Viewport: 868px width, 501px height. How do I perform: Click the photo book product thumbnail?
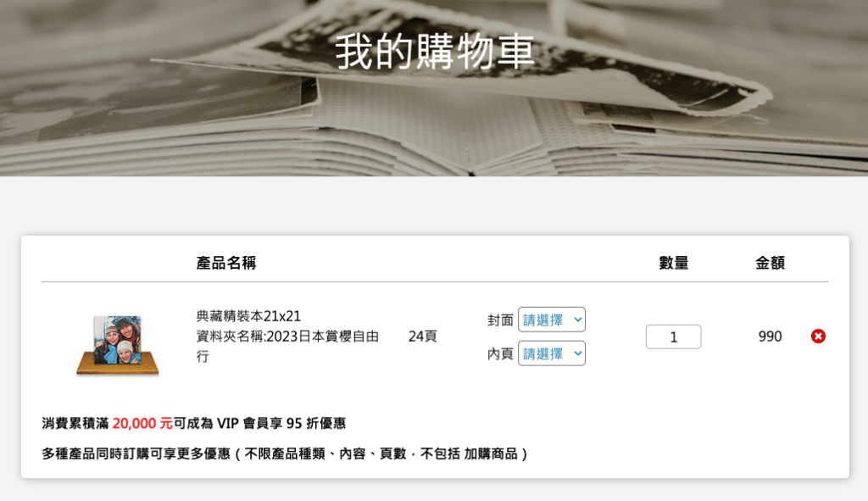[x=117, y=344]
